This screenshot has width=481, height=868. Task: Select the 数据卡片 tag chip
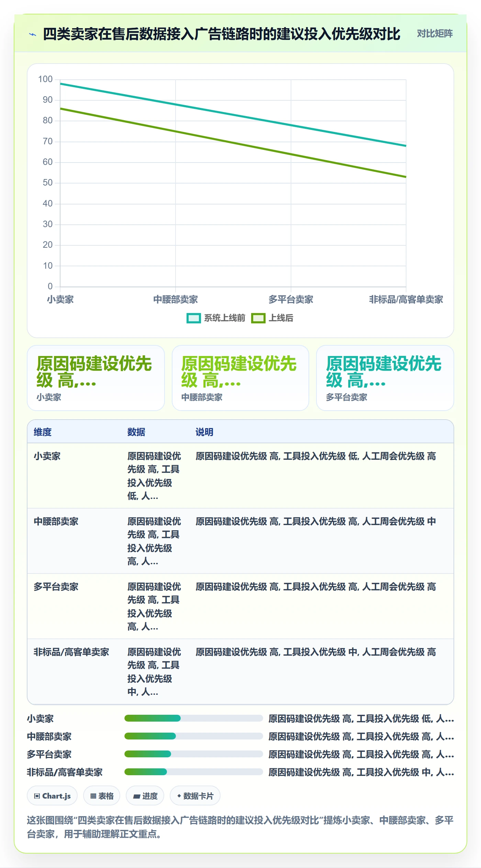click(x=195, y=796)
